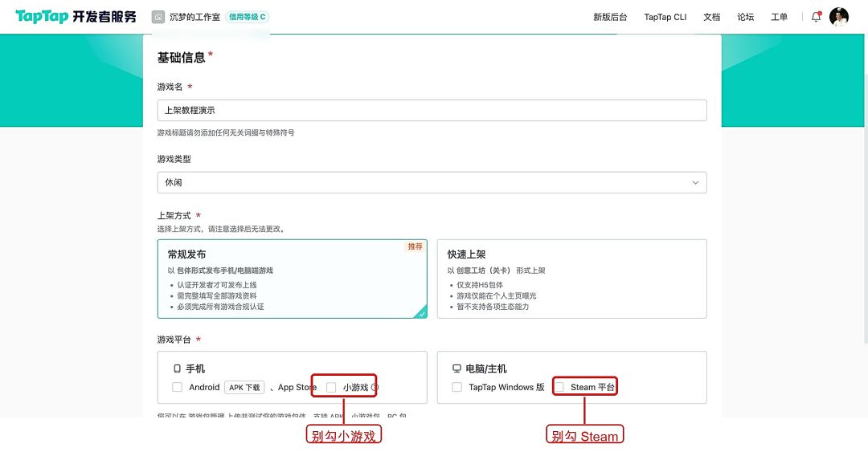The height and width of the screenshot is (452, 868).
Task: Open 新版后台 in the top navigation
Action: coord(610,17)
